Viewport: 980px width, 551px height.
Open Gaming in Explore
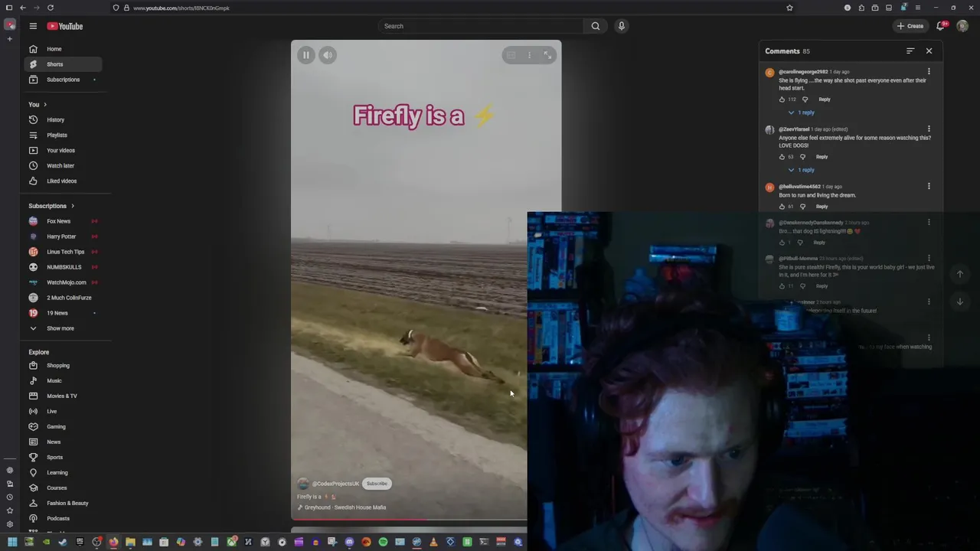pos(61,427)
